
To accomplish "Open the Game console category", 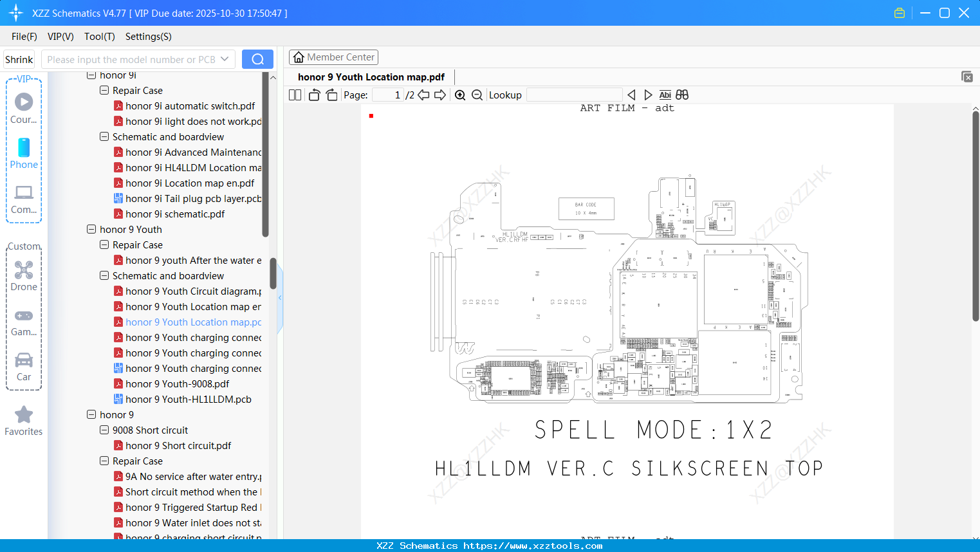I will 24,322.
